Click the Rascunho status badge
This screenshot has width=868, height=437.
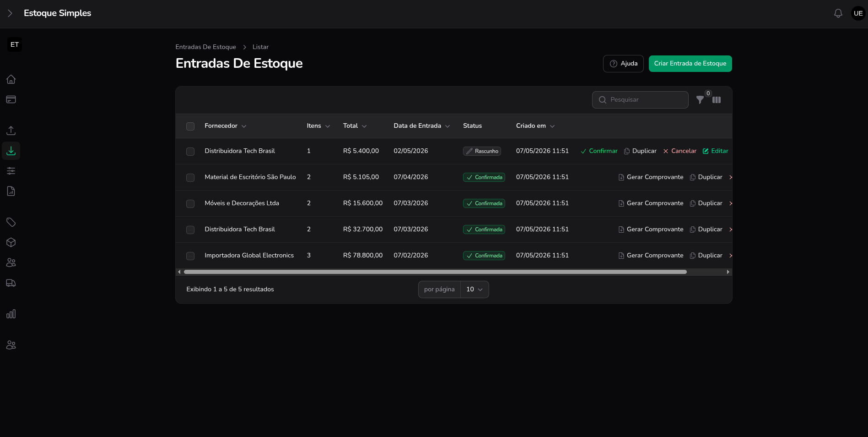point(482,151)
